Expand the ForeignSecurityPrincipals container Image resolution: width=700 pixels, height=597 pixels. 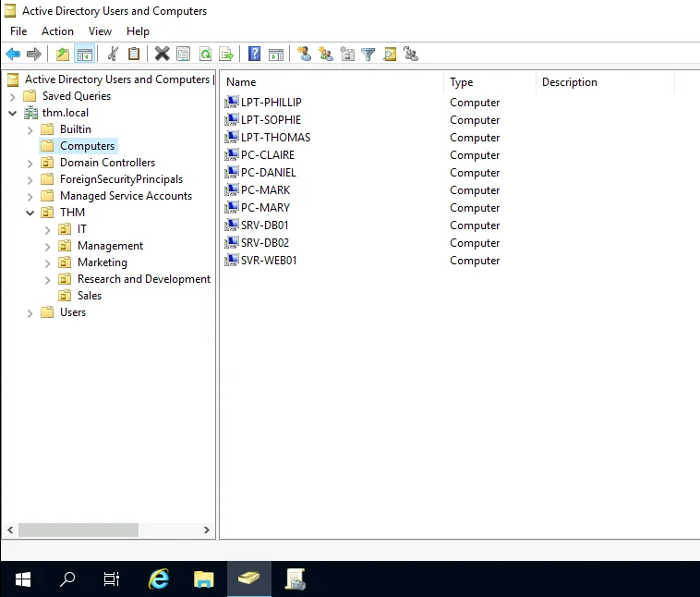point(30,180)
